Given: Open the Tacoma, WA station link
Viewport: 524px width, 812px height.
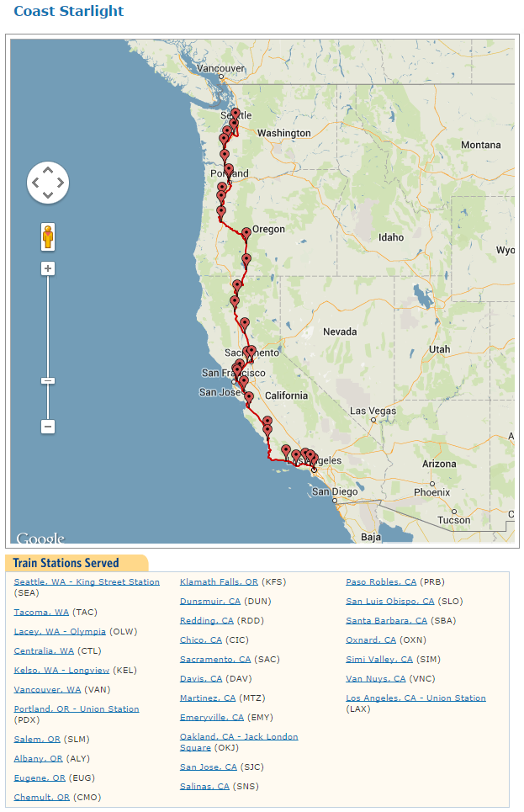Looking at the screenshot, I should (41, 612).
